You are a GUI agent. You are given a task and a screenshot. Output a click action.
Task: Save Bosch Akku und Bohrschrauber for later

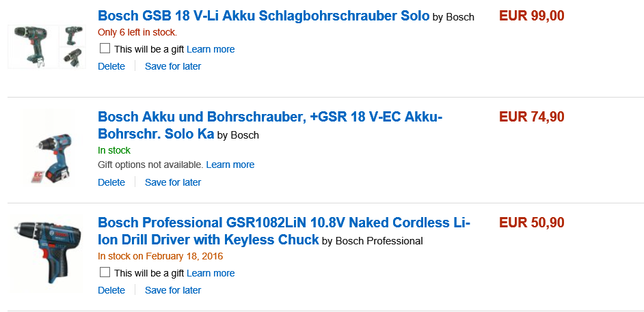tap(173, 182)
